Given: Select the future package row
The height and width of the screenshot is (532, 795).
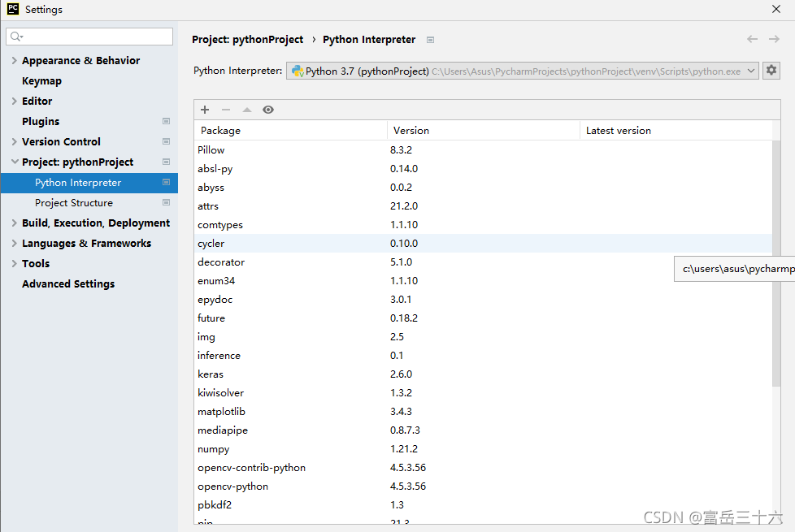Looking at the screenshot, I should [483, 318].
